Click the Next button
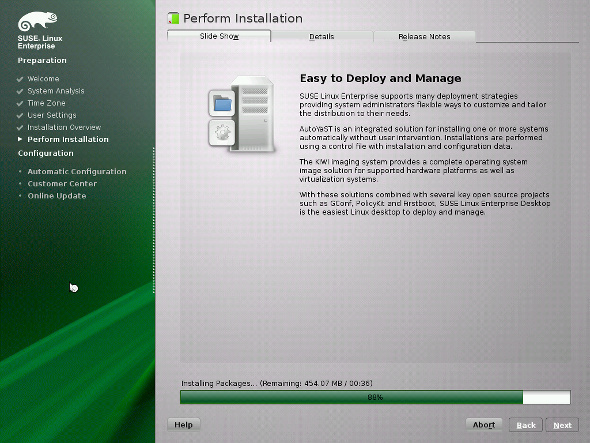This screenshot has height=443, width=590. [x=562, y=425]
